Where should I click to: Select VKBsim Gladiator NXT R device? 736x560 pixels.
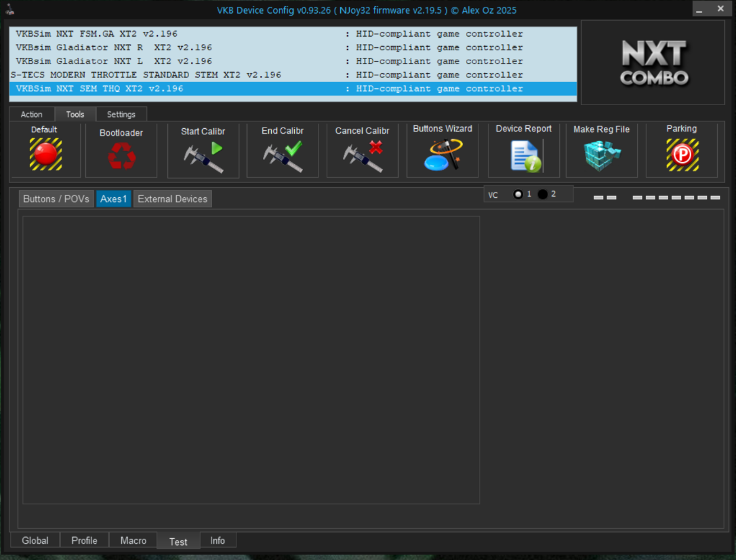pos(114,47)
